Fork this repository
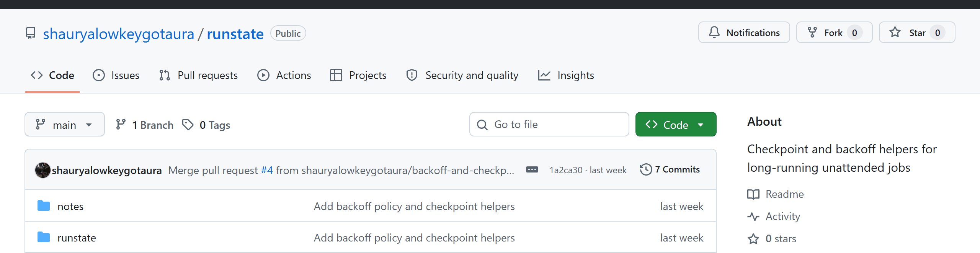980x253 pixels. [835, 33]
